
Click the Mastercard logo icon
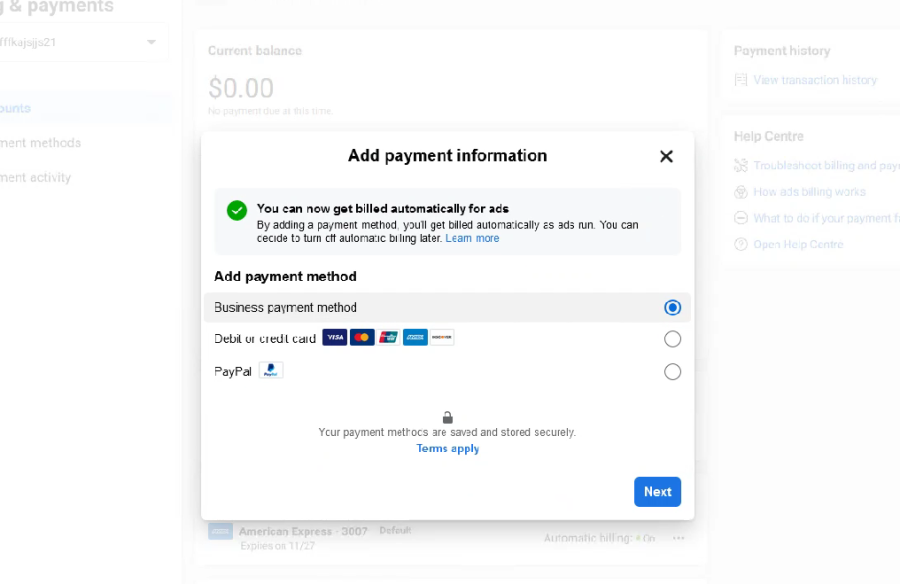point(362,338)
